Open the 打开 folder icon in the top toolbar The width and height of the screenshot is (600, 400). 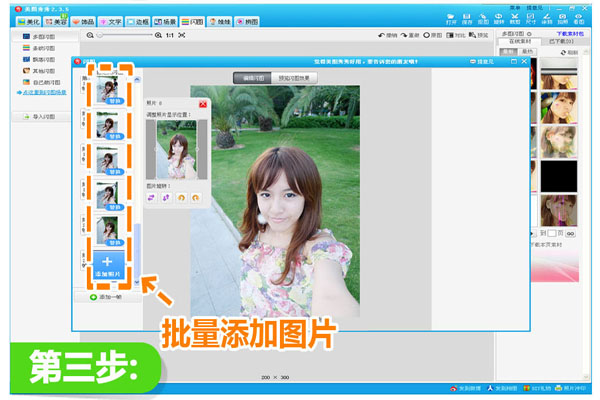pyautogui.click(x=451, y=19)
